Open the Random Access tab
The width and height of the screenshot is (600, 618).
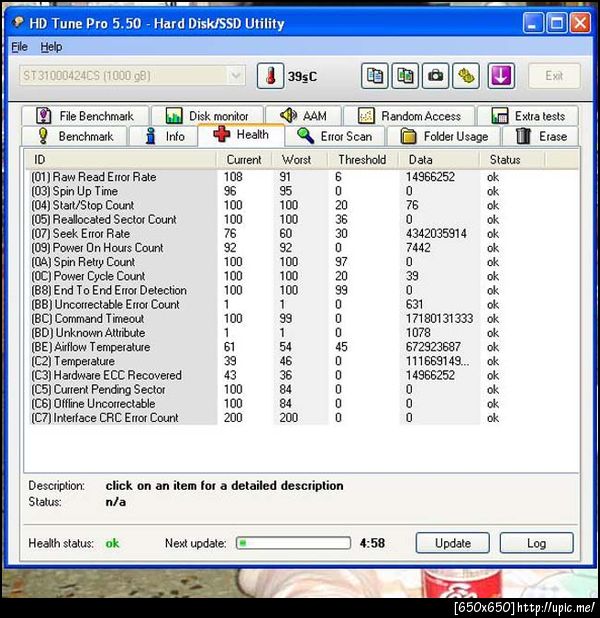tap(409, 116)
